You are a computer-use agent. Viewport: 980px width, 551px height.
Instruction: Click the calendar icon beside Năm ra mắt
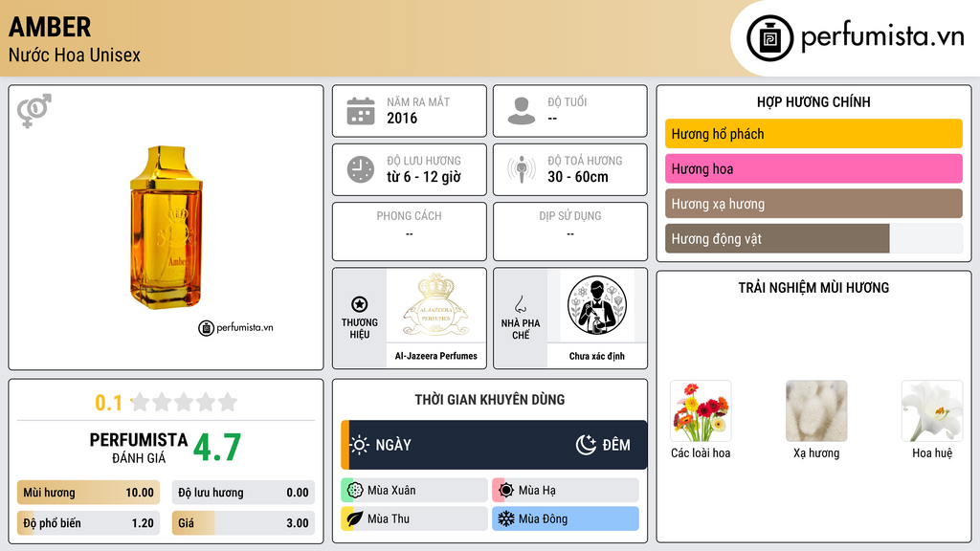(361, 111)
